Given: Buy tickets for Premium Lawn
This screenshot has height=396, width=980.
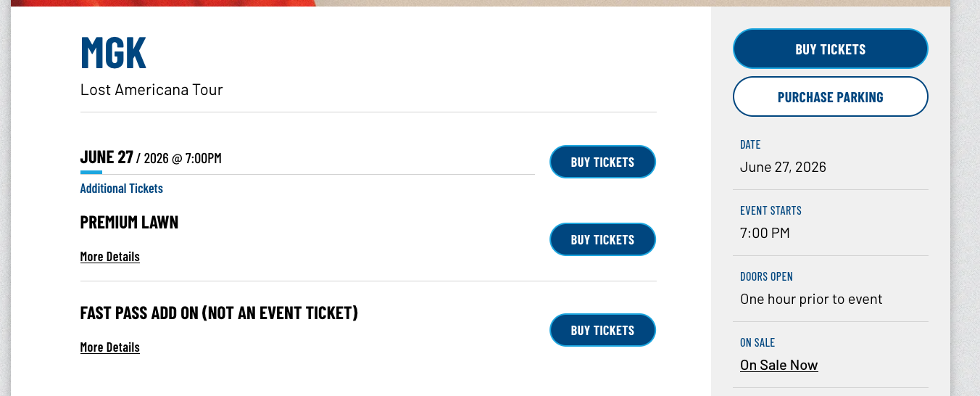Looking at the screenshot, I should click(x=602, y=239).
